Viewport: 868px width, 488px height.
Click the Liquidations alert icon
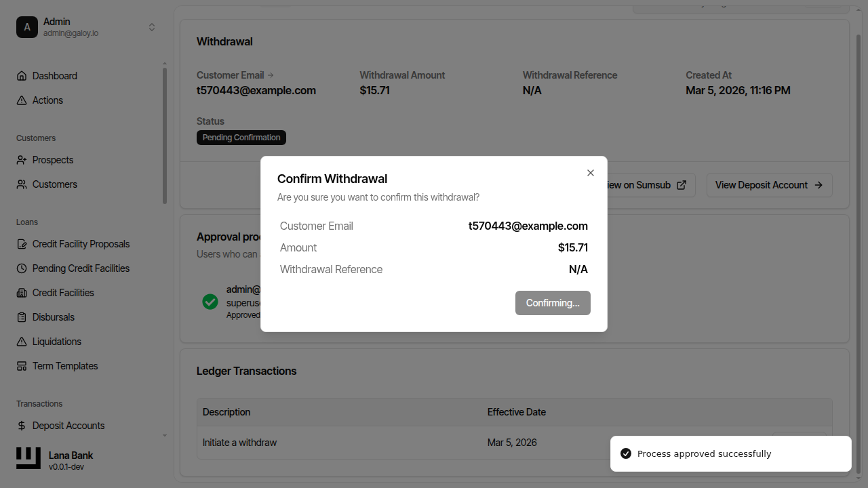[21, 342]
